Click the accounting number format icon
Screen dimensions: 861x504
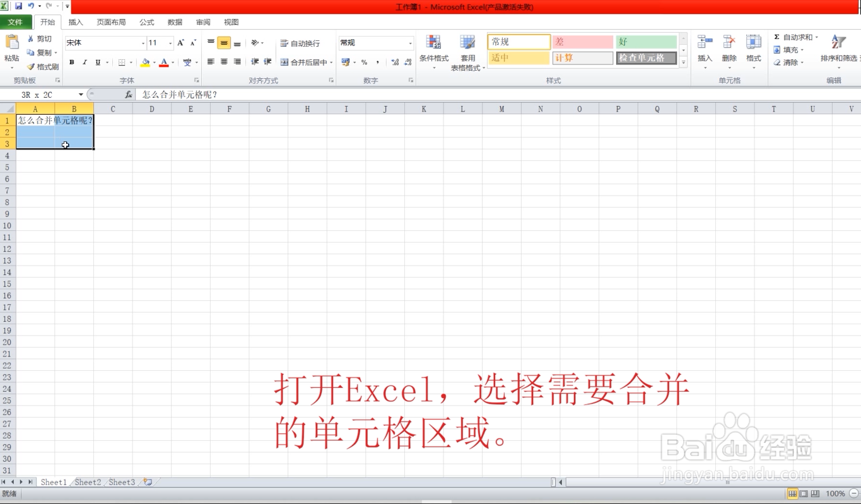pos(345,62)
